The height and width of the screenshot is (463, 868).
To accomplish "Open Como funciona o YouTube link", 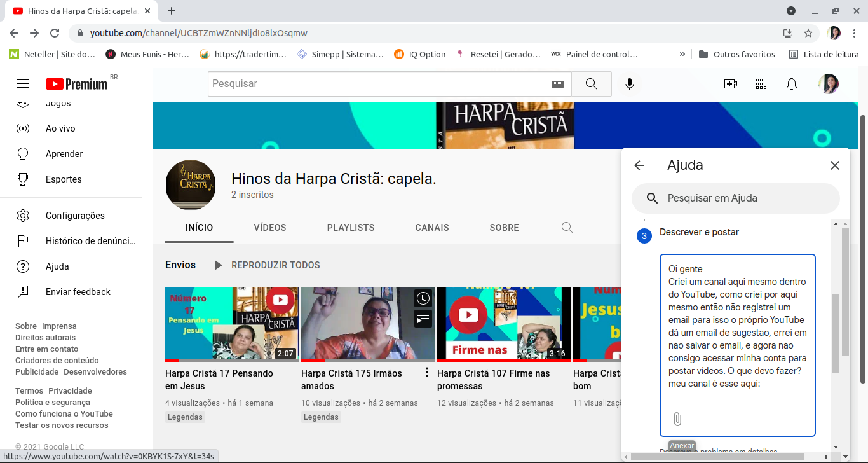I will [64, 414].
